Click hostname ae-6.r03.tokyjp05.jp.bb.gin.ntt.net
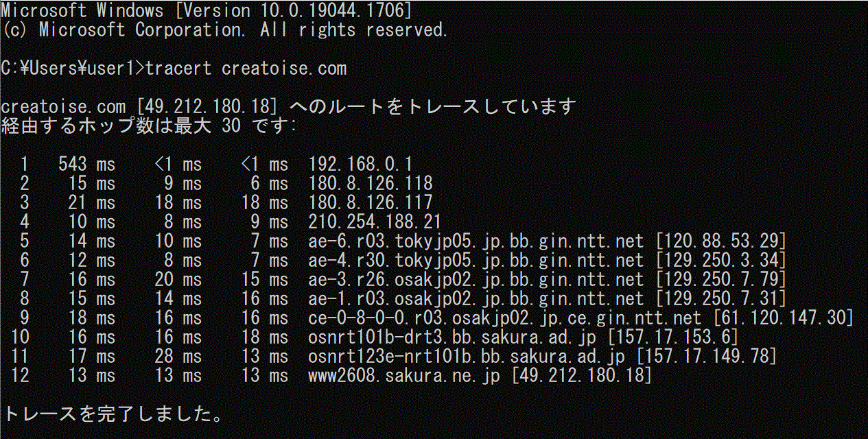Viewport: 868px width, 439px height. coord(477,241)
